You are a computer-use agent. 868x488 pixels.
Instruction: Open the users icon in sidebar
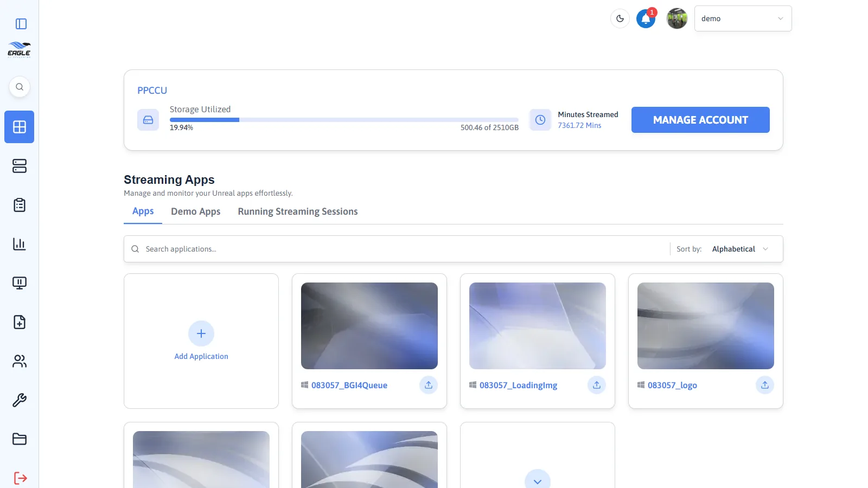click(20, 361)
